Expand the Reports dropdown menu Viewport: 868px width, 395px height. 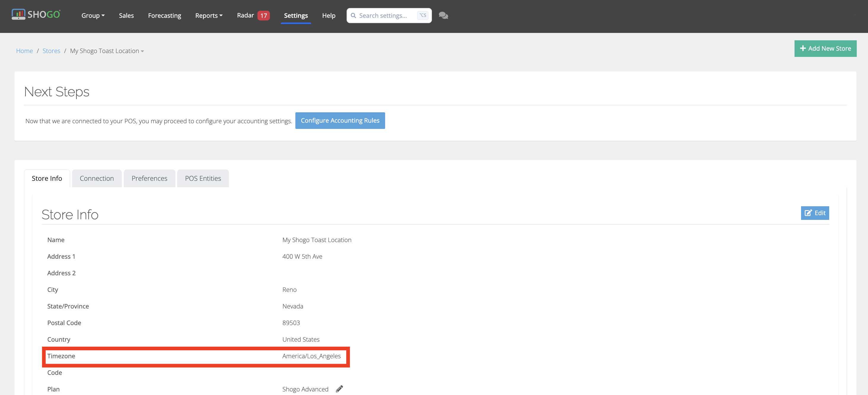209,15
